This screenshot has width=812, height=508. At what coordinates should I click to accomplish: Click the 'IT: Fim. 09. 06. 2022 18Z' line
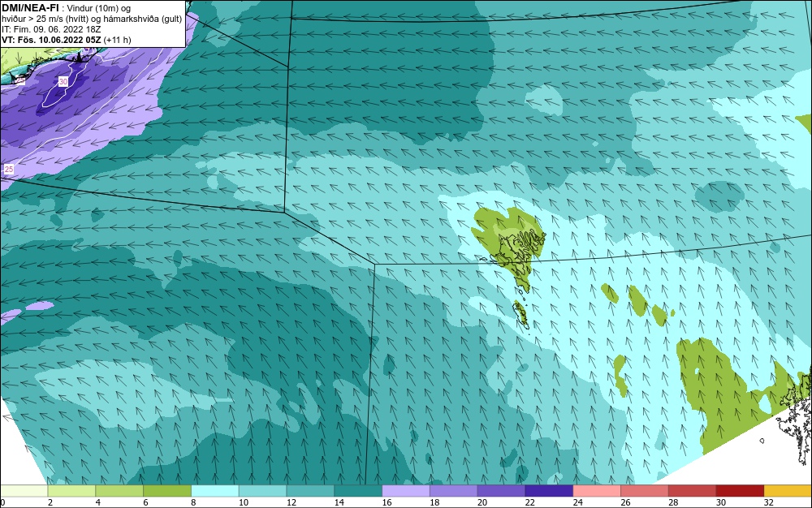(51, 29)
